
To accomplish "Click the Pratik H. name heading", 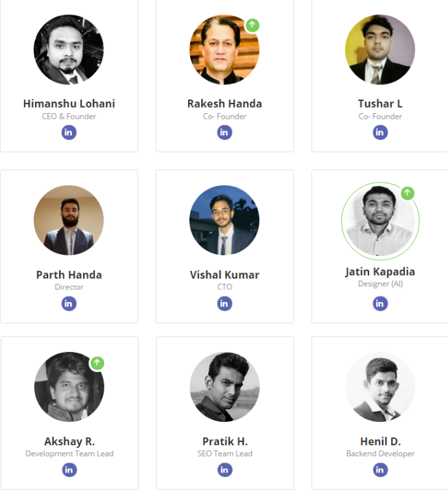I will click(x=225, y=441).
